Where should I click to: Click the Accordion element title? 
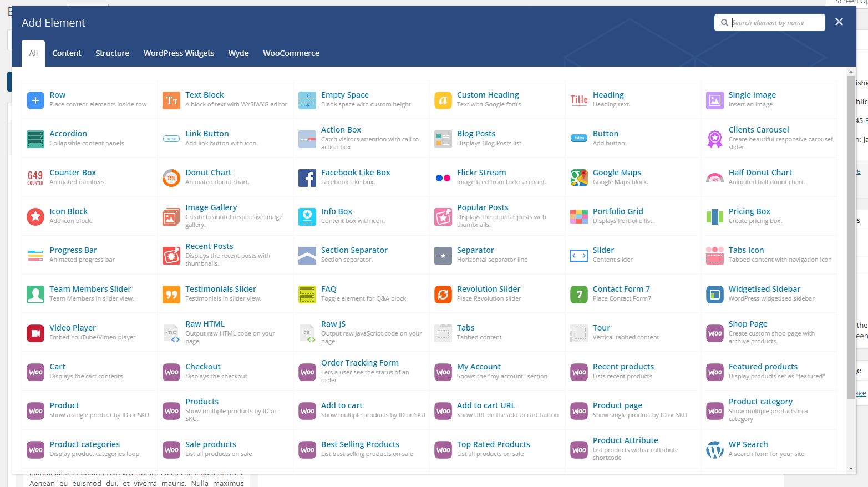click(68, 134)
